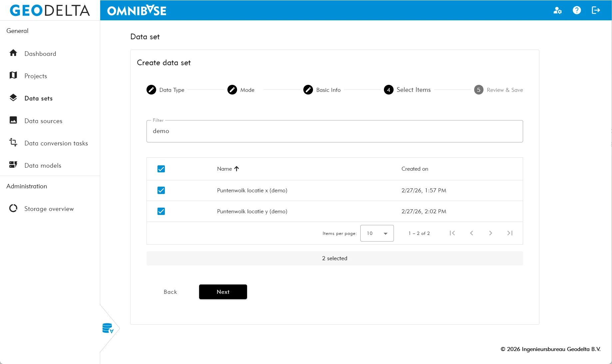Viewport: 612px width, 364px height.
Task: Open Data sources in the sidebar
Action: click(43, 121)
